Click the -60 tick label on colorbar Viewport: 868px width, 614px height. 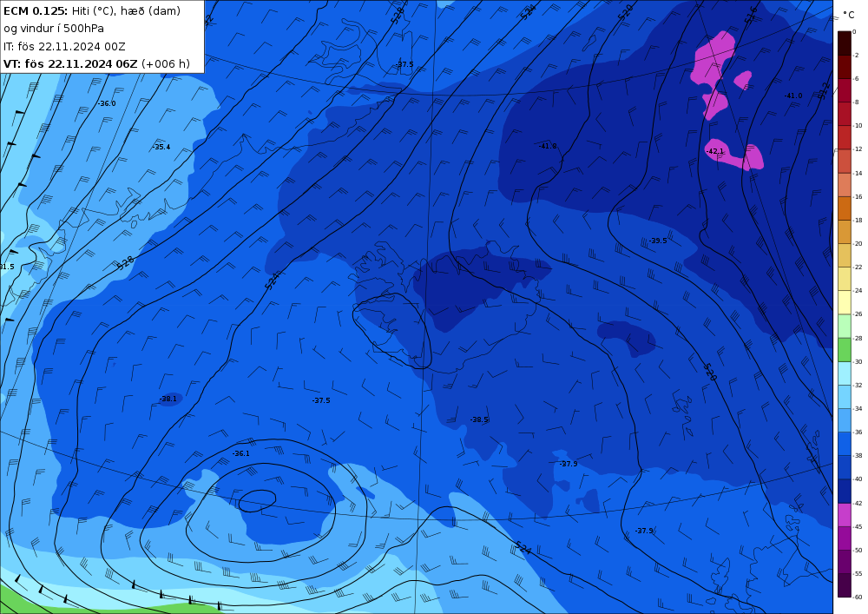tap(858, 597)
